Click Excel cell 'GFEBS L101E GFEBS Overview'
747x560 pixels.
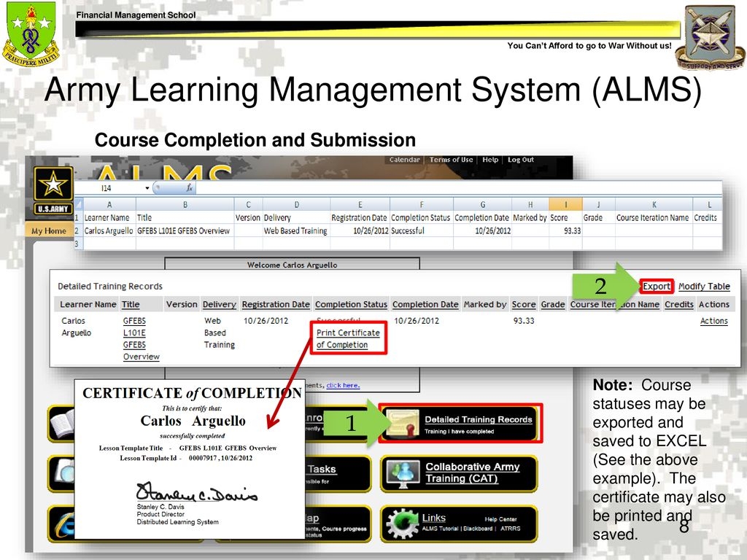click(185, 230)
